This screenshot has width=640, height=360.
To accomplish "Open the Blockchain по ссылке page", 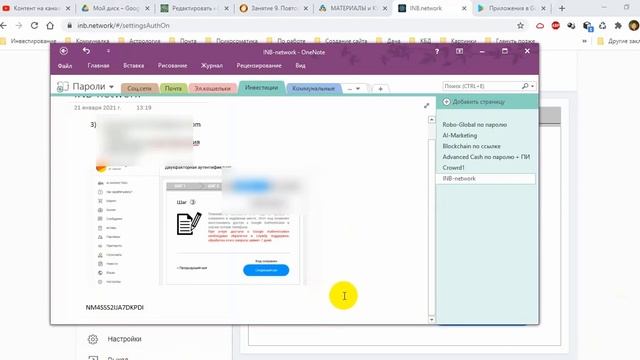I will [471, 146].
